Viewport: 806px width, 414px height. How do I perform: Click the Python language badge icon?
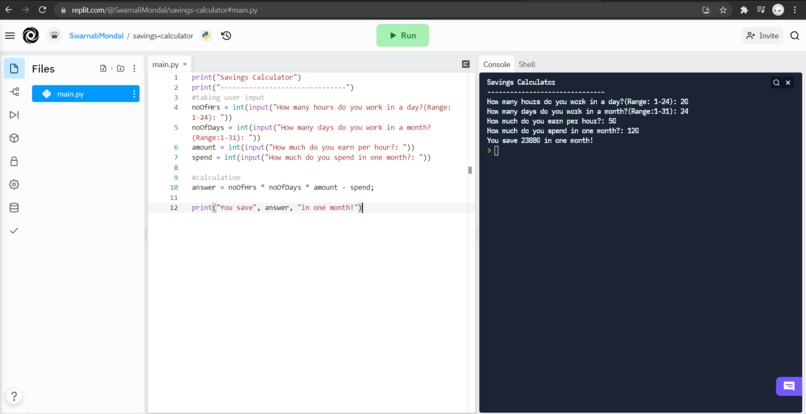pyautogui.click(x=206, y=35)
